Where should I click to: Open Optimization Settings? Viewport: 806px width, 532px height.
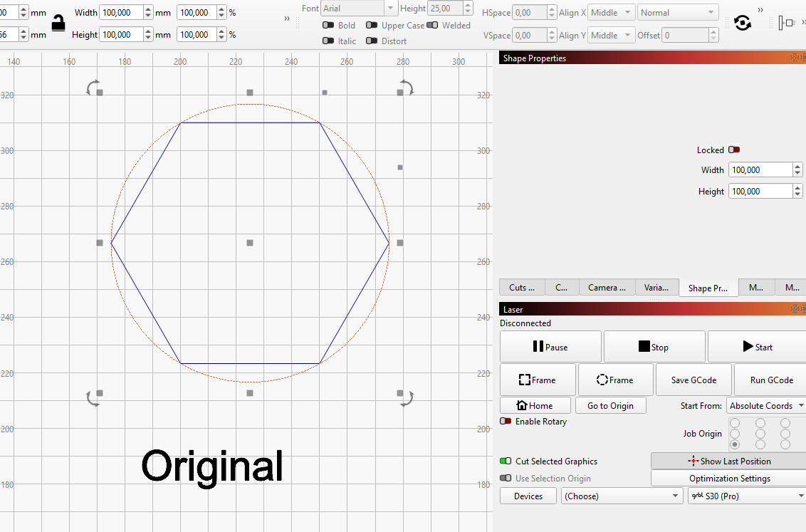point(728,478)
